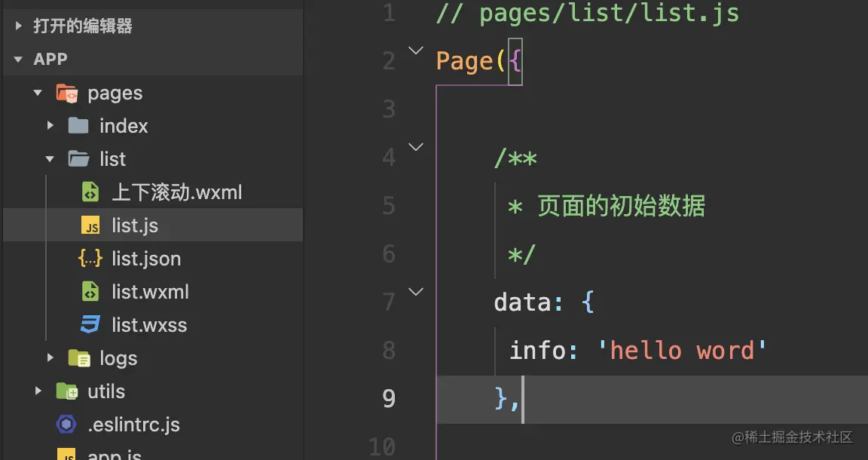
Task: Click the comment '// pages/list/list.js'
Action: pos(588,14)
